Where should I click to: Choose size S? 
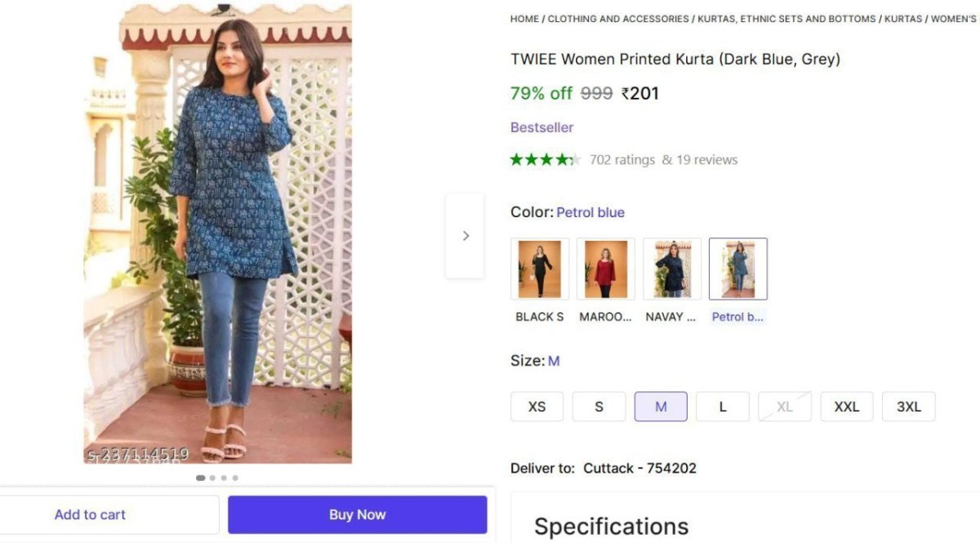[x=599, y=406]
